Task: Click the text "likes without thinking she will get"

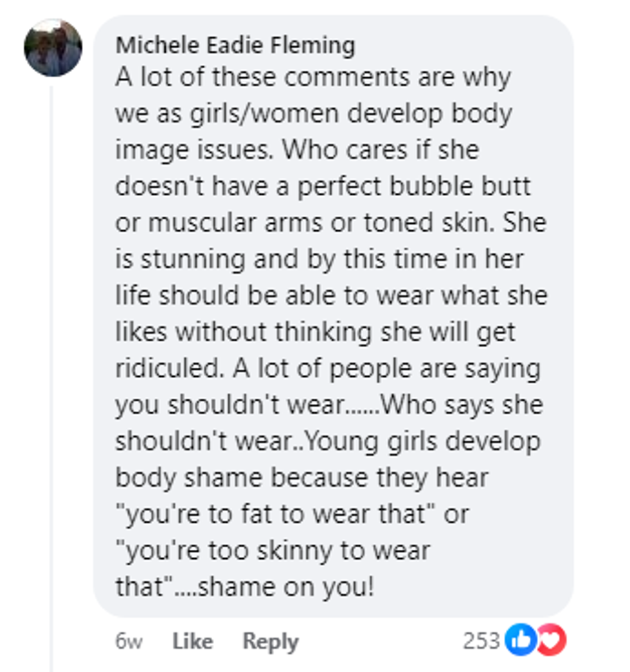Action: 315,332
